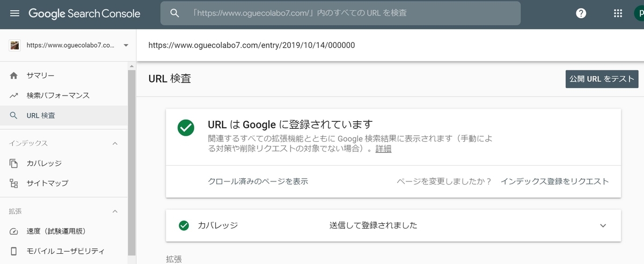Click the pages icon beside カバレッジ
The image size is (644, 264).
[14, 163]
